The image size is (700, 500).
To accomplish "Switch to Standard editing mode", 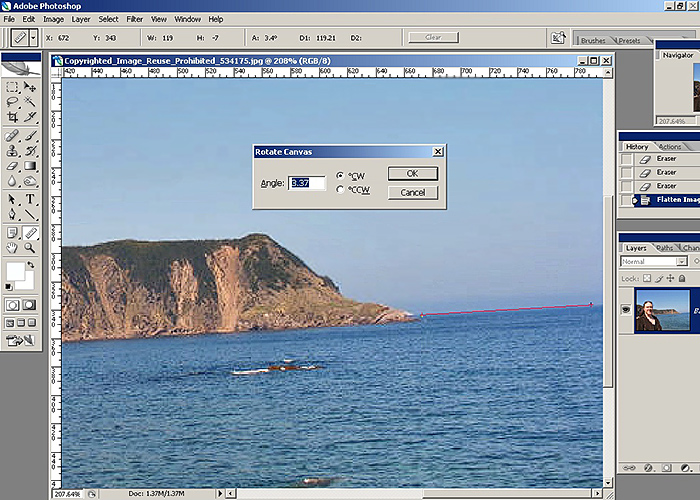I will 12,305.
